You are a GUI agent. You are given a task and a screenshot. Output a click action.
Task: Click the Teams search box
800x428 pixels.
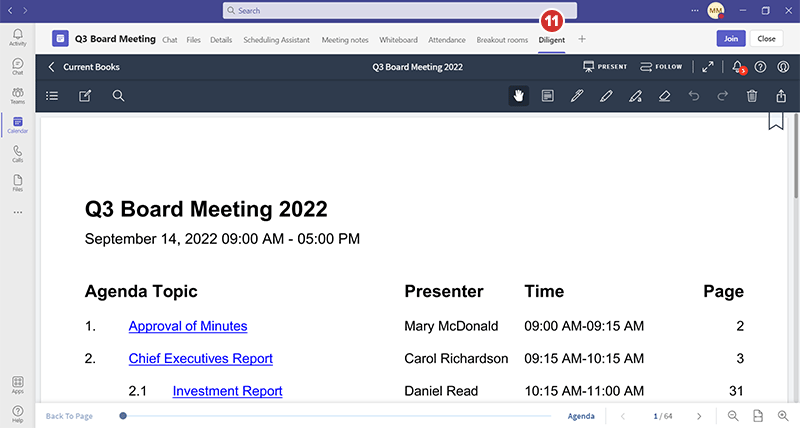coord(400,10)
